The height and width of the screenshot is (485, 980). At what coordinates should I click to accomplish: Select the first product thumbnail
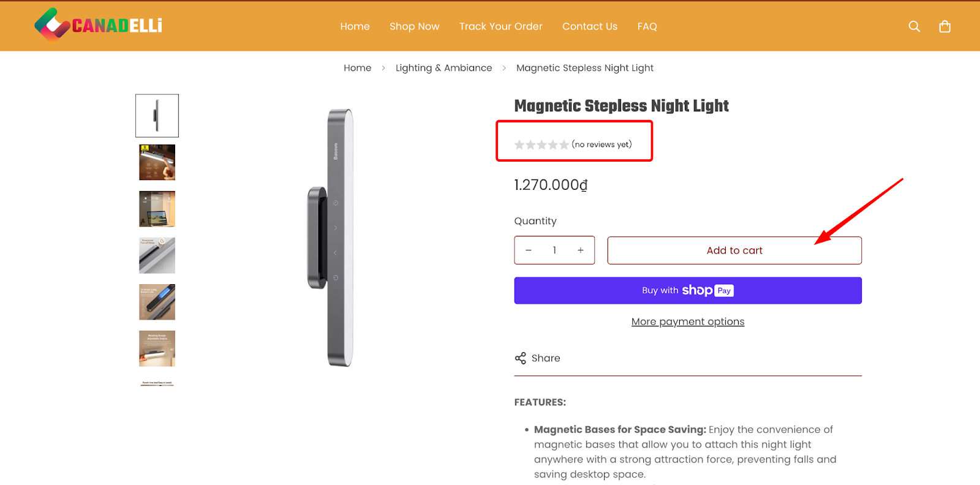[x=157, y=116]
